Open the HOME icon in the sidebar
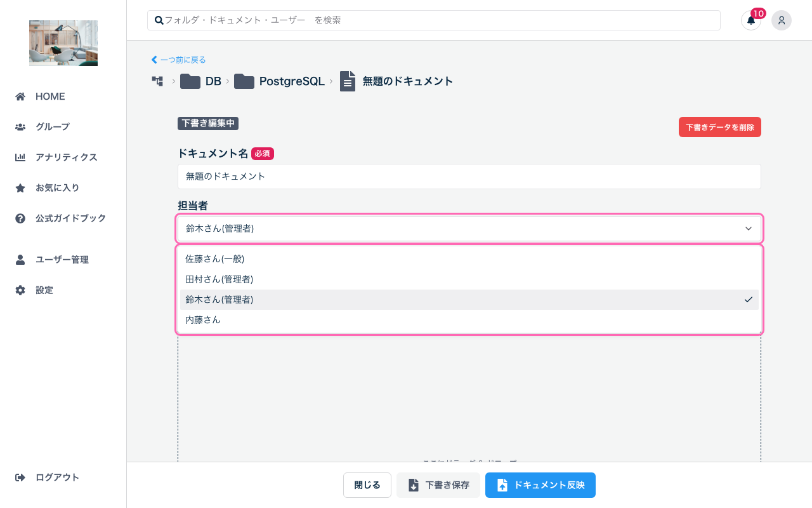This screenshot has height=508, width=812. point(20,96)
